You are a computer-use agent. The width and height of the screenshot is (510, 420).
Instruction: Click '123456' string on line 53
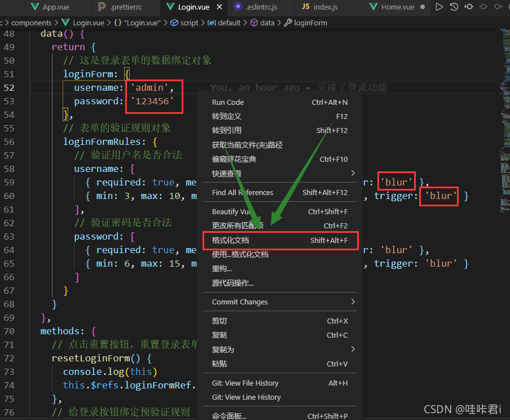[152, 101]
